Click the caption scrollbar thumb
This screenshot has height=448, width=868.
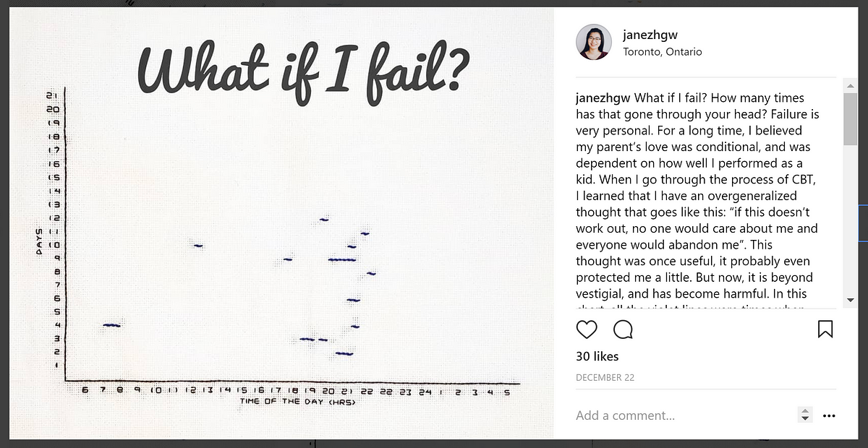(x=850, y=119)
